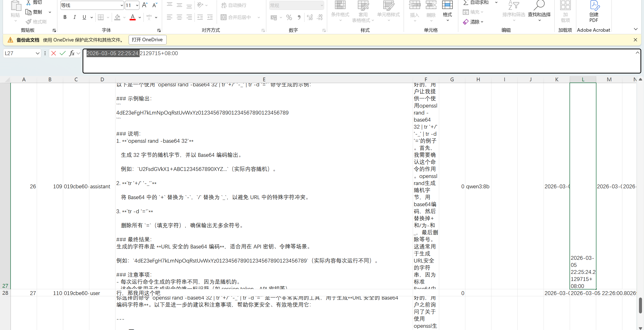This screenshot has width=644, height=330.
Task: Toggle underline formatting
Action: [84, 17]
